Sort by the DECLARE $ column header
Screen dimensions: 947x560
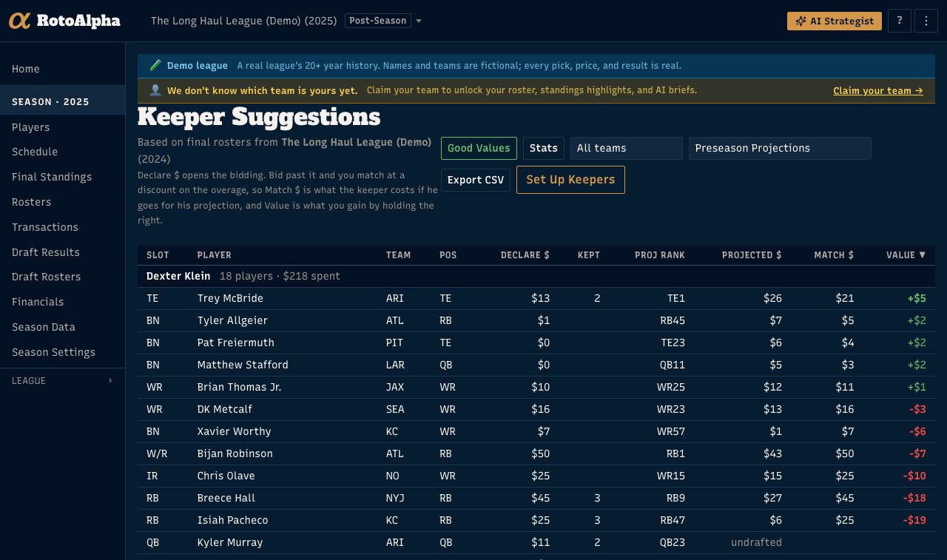(x=525, y=255)
